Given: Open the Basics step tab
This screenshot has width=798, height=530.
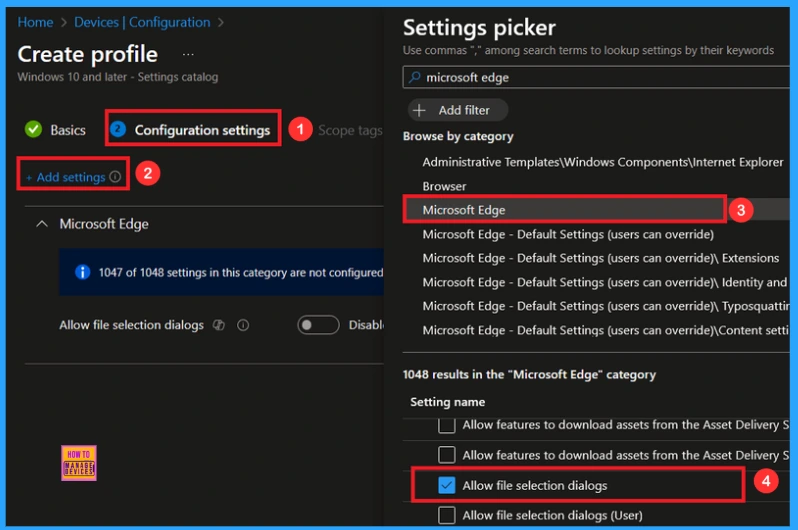Looking at the screenshot, I should tap(55, 130).
